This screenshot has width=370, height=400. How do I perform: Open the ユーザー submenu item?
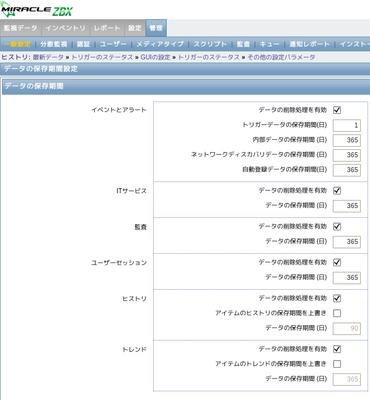click(113, 44)
